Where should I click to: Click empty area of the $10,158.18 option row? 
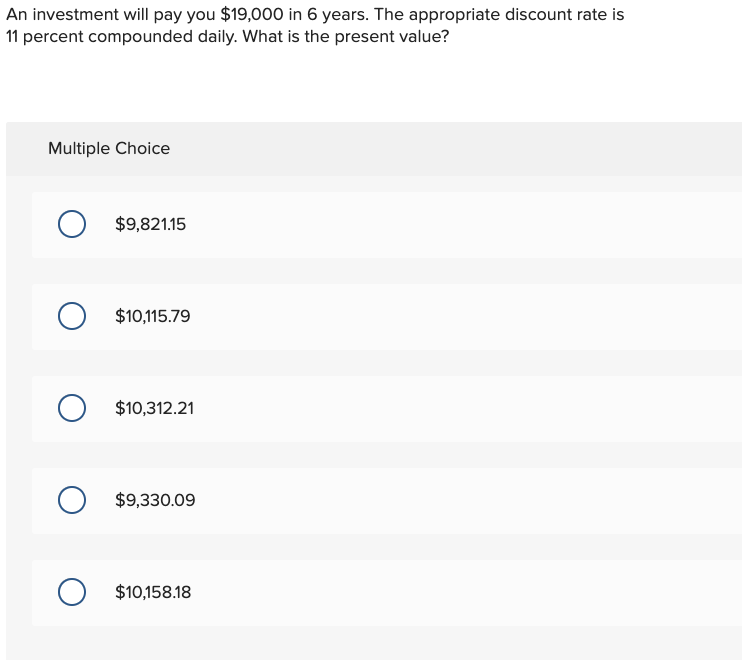click(450, 592)
